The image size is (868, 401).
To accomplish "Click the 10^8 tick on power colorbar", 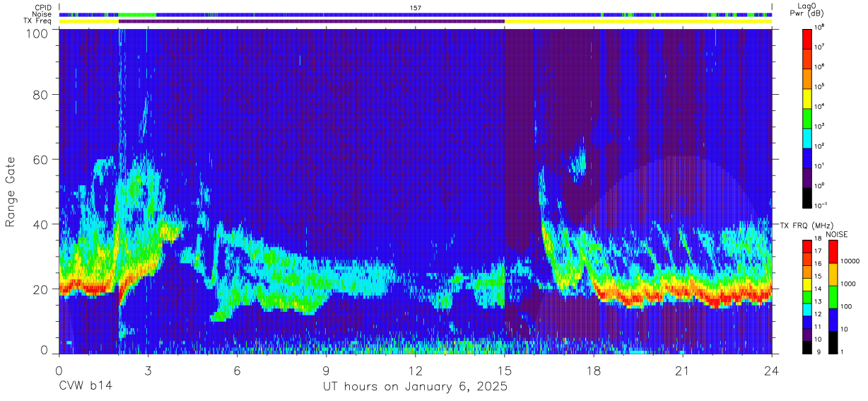I will tap(821, 28).
